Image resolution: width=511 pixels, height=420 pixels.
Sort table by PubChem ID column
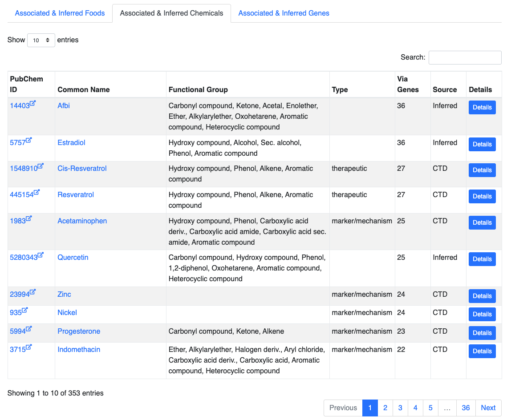(31, 85)
